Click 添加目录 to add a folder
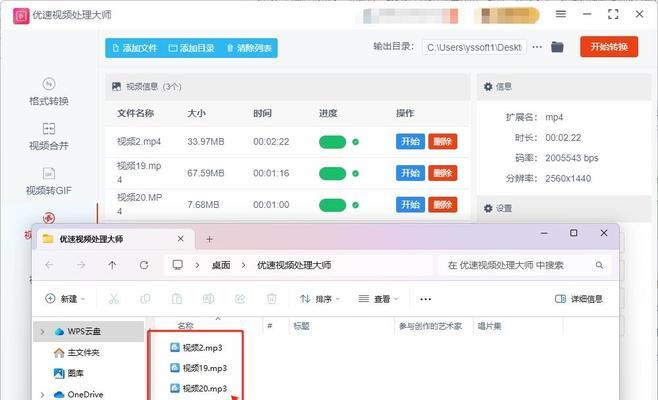658x400 pixels. (x=191, y=48)
